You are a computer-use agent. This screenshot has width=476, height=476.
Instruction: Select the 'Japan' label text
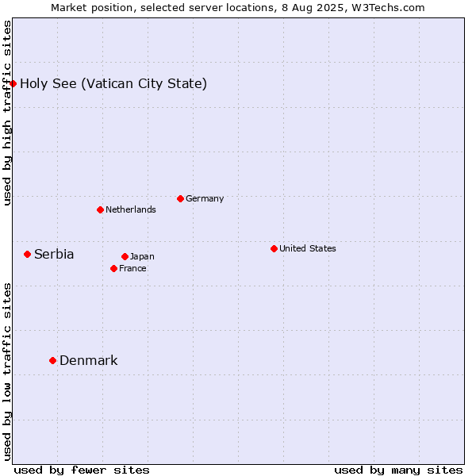point(142,257)
